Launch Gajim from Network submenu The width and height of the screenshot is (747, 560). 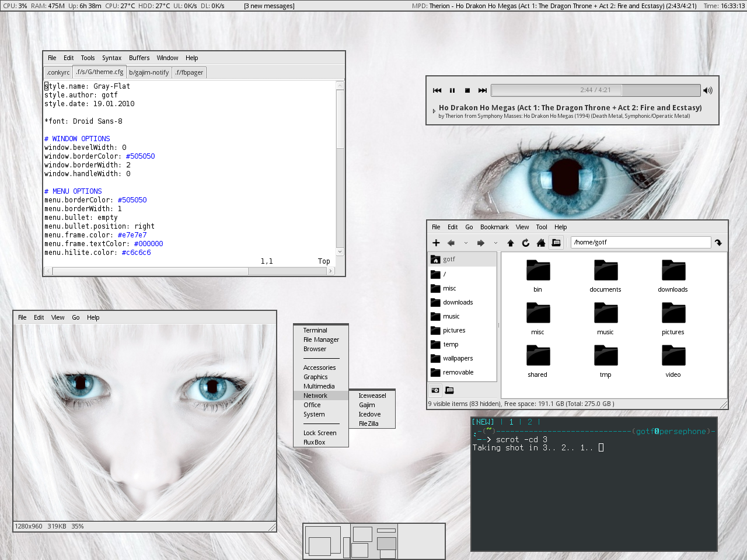(x=372, y=405)
